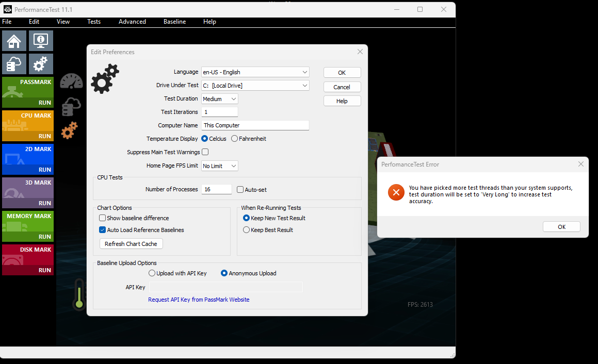Run the DISK MARK test tile
The height and width of the screenshot is (364, 598).
pos(28,260)
